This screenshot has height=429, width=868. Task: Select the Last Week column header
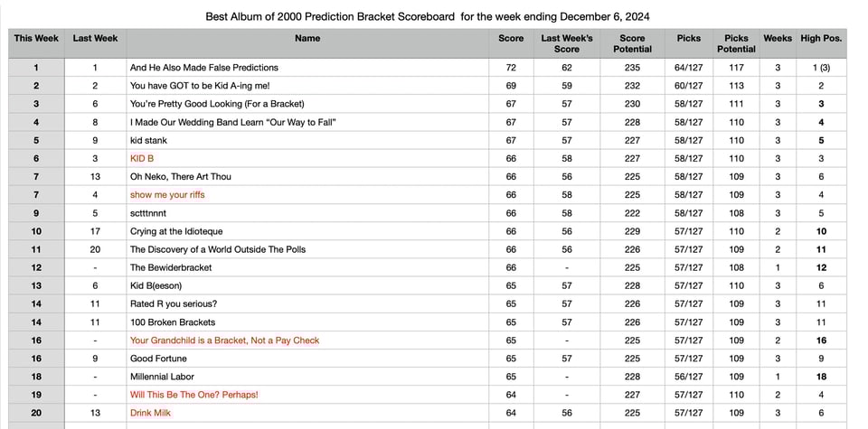tap(95, 38)
